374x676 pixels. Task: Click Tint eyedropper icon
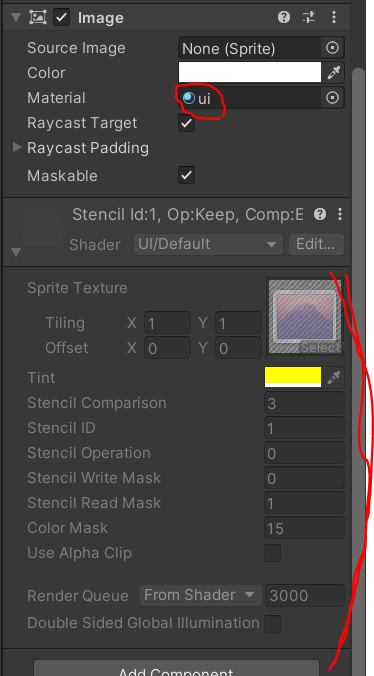(x=333, y=378)
